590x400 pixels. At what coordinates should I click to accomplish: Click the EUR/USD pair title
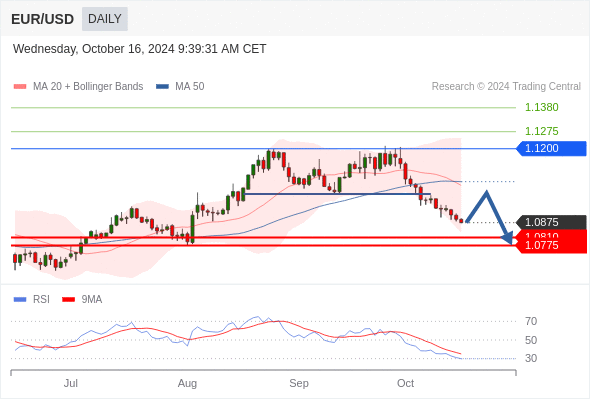tap(43, 19)
